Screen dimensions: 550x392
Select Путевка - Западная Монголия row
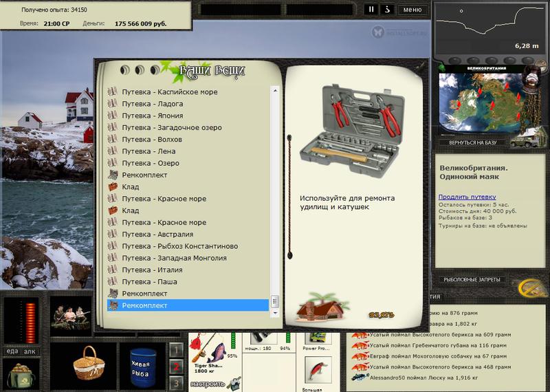pyautogui.click(x=188, y=258)
